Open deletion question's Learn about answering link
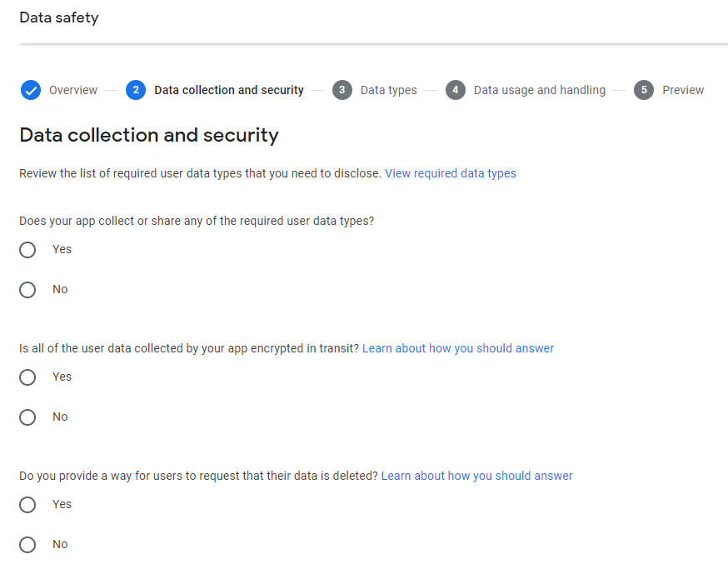Image resolution: width=728 pixels, height=584 pixels. coord(476,476)
